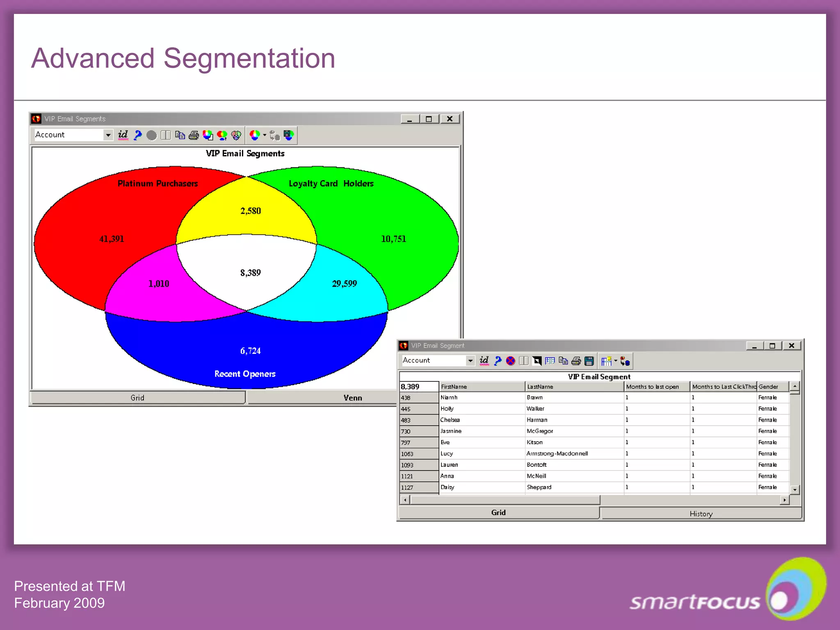Open Account dropdown in VIP Email Segments window
The height and width of the screenshot is (630, 840).
[x=108, y=135]
